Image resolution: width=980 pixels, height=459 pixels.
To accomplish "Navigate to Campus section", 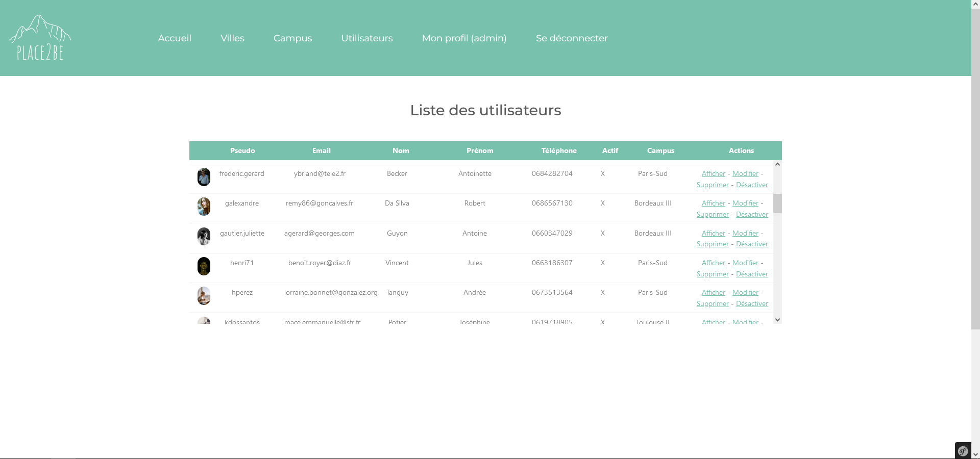I will (x=292, y=38).
